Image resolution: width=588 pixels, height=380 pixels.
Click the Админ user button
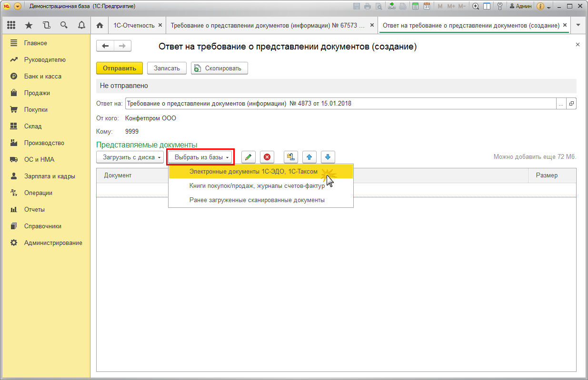(x=520, y=7)
